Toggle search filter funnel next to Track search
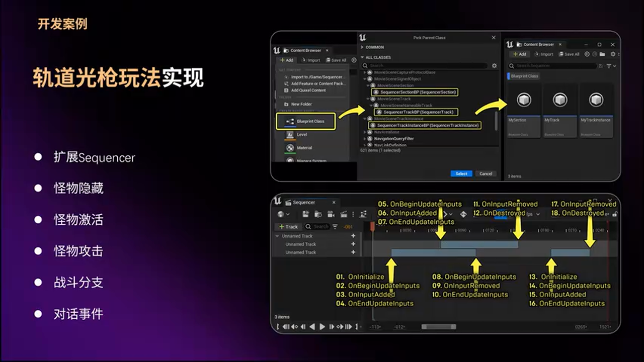 coord(334,227)
